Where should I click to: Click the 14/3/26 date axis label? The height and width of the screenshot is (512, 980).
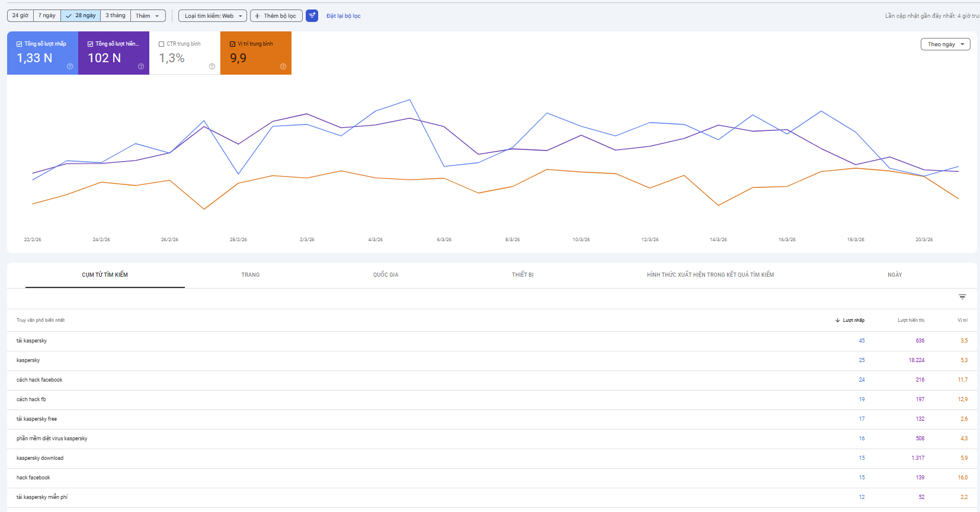(x=718, y=239)
